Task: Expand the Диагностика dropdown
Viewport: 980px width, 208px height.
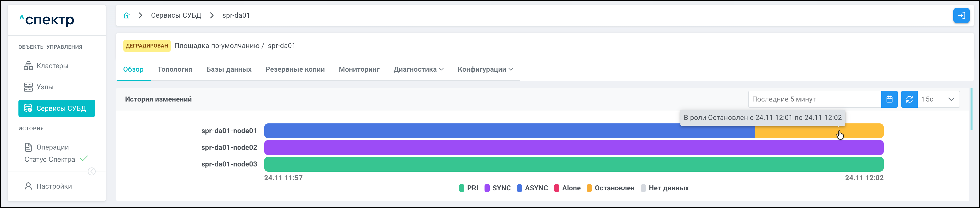Action: 418,69
